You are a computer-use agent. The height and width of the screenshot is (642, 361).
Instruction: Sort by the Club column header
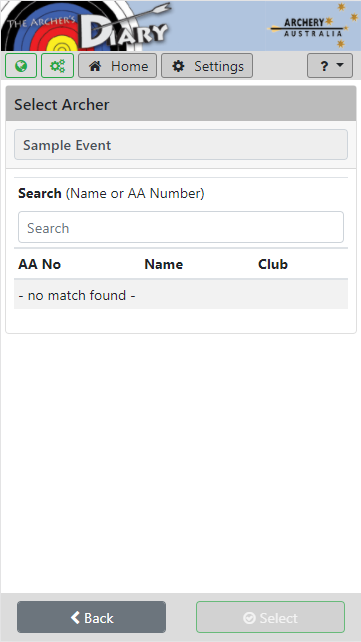tap(273, 264)
